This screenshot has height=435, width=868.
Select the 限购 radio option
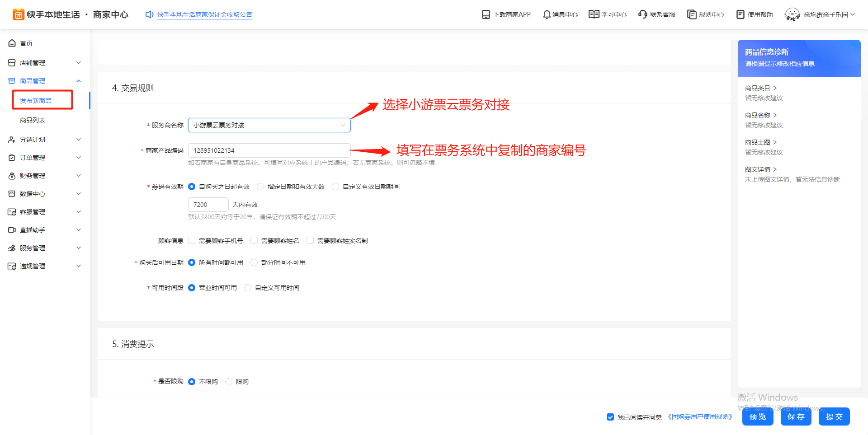pyautogui.click(x=229, y=382)
